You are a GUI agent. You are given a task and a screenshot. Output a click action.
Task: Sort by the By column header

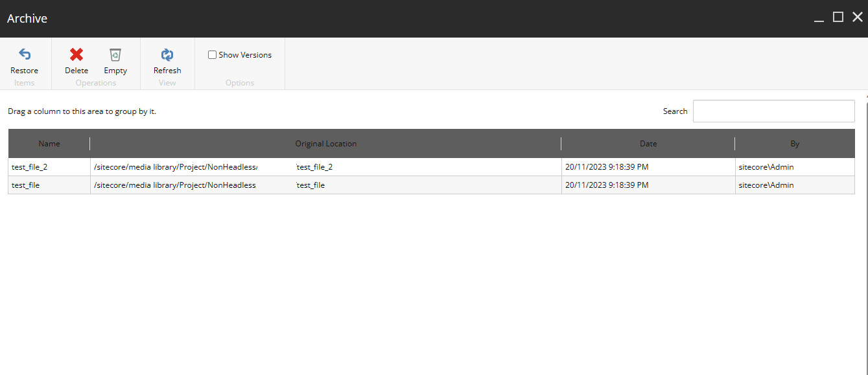795,144
